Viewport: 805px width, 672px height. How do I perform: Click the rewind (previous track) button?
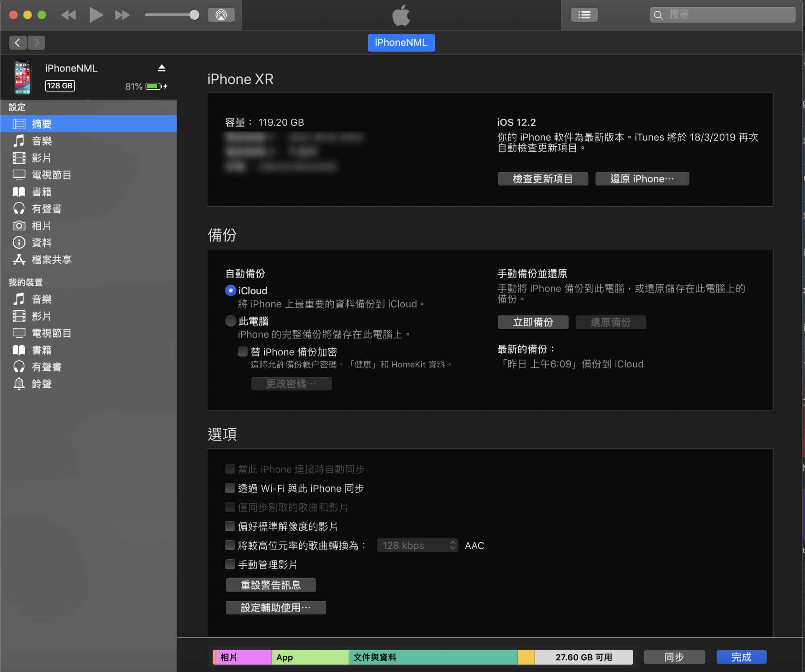(x=69, y=15)
